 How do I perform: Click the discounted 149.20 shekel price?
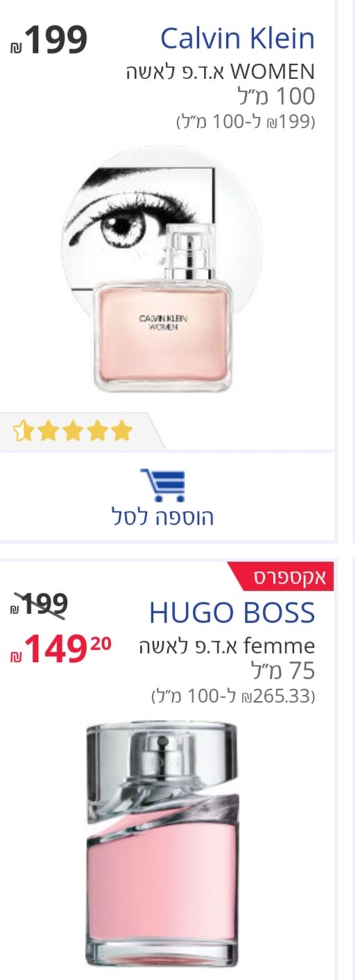61,651
